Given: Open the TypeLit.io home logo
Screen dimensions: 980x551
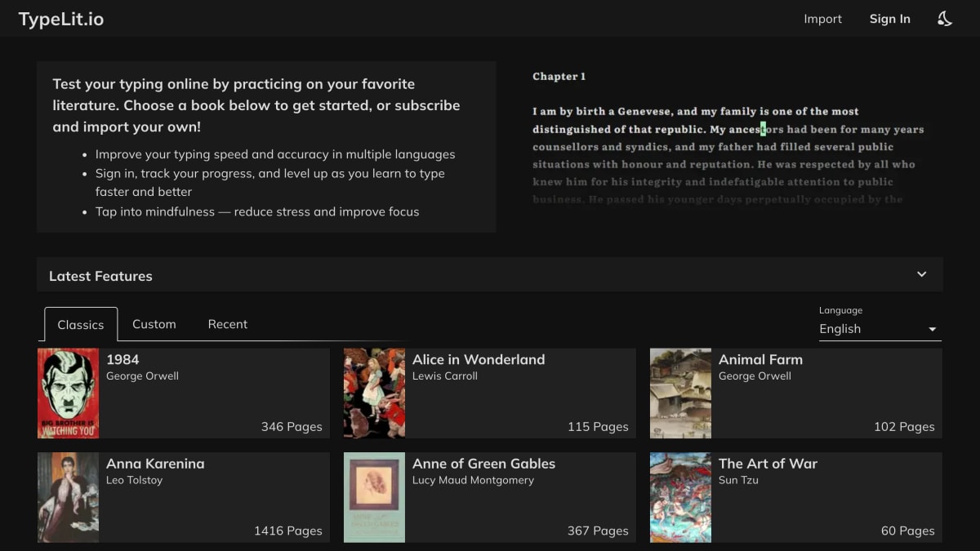Looking at the screenshot, I should click(x=61, y=19).
